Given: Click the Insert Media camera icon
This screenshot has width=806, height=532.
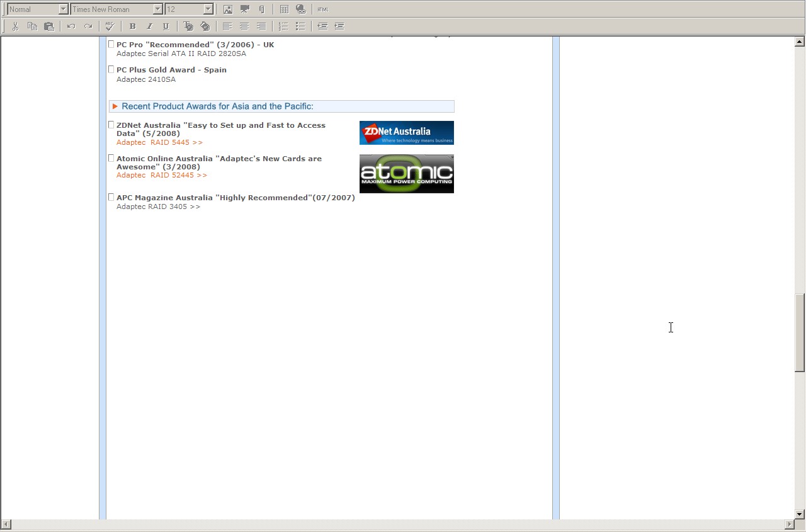Looking at the screenshot, I should pyautogui.click(x=245, y=9).
